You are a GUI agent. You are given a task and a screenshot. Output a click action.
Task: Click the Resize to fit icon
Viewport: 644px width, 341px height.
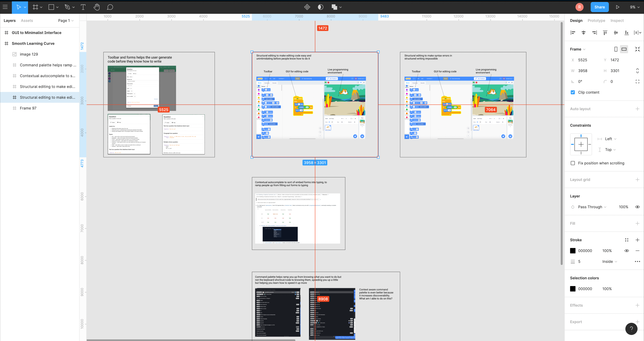(637, 49)
